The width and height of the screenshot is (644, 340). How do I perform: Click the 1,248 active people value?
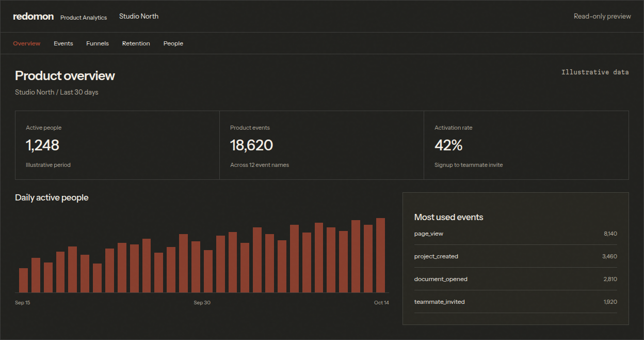click(x=43, y=146)
